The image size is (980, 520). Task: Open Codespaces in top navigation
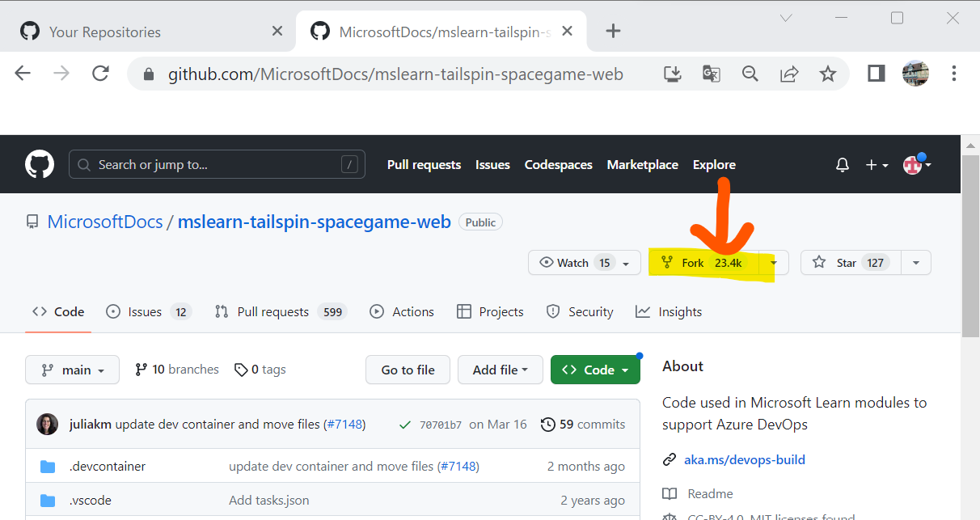pos(559,165)
